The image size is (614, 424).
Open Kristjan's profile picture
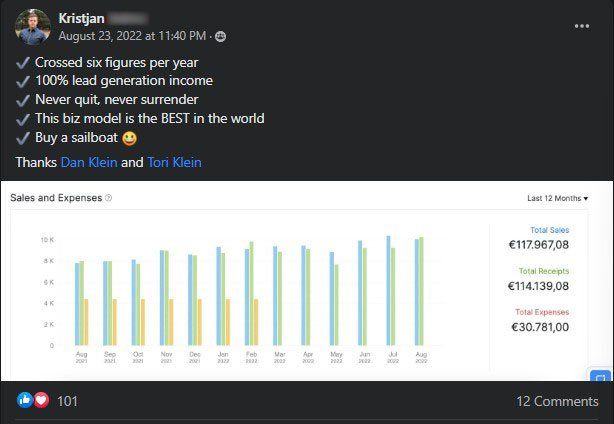pos(33,27)
